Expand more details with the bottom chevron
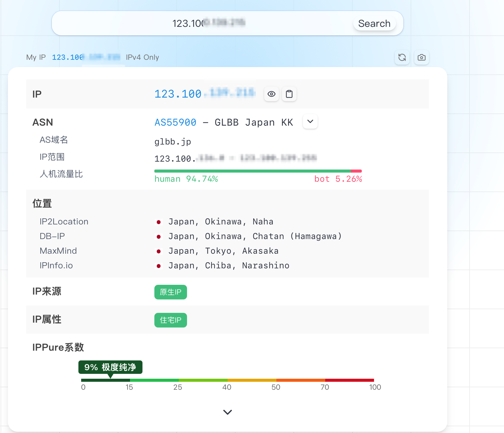Screen dimensions: 504x433 coord(227,412)
